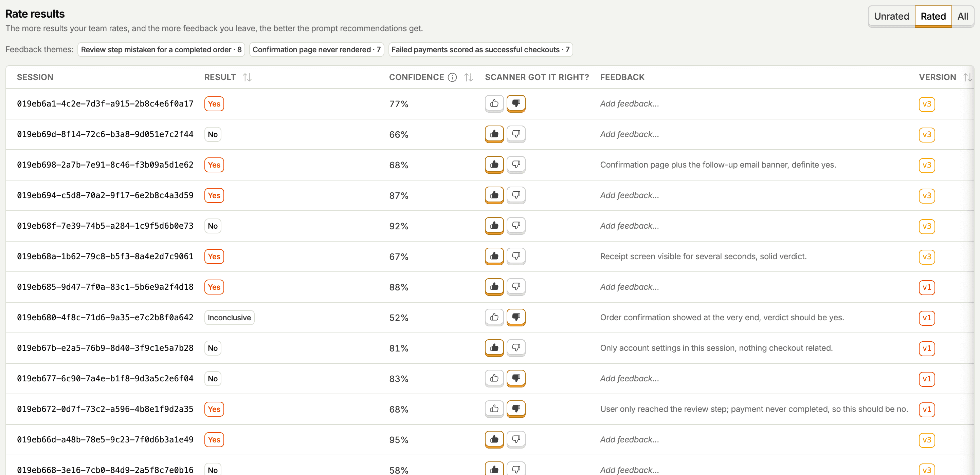
Task: Thumbs up session 019eb668 row
Action: tap(494, 469)
